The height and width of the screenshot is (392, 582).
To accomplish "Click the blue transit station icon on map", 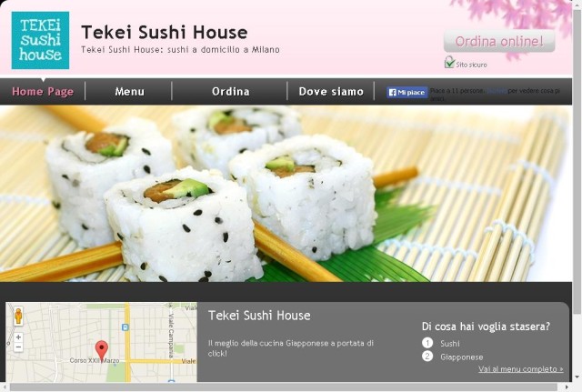I will [125, 327].
